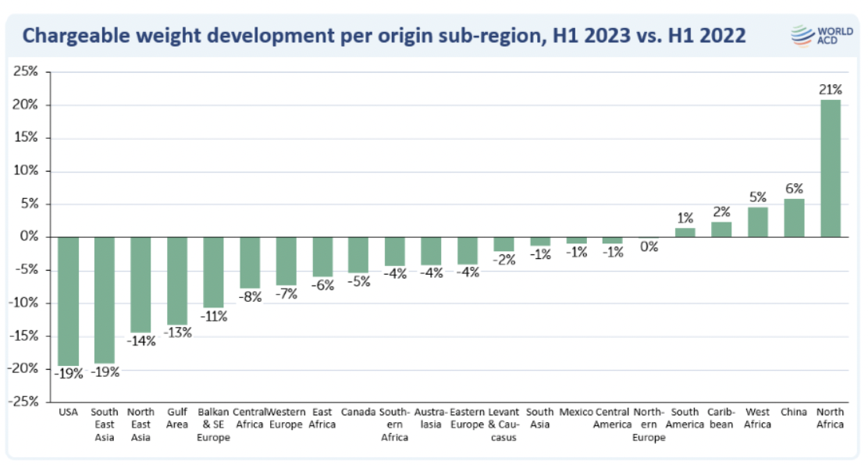Click the Balkan & SE Europe label
The width and height of the screenshot is (868, 465).
(213, 424)
